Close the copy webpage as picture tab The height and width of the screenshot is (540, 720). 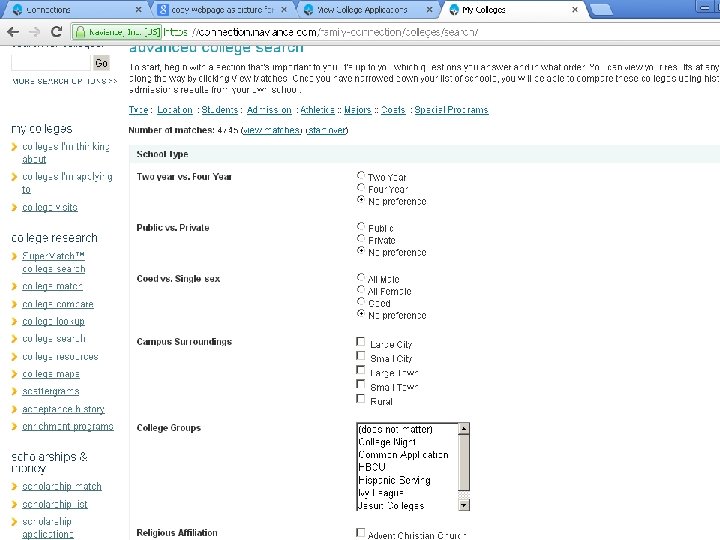click(284, 10)
